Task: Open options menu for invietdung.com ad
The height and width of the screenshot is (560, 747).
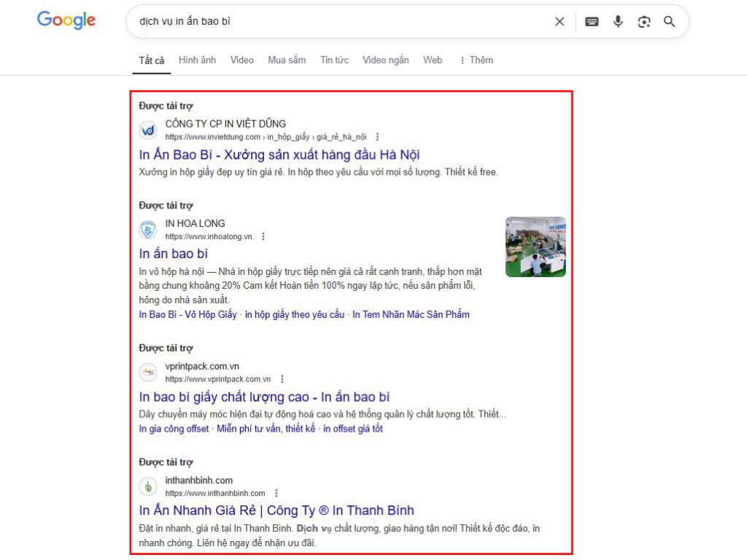Action: point(377,137)
